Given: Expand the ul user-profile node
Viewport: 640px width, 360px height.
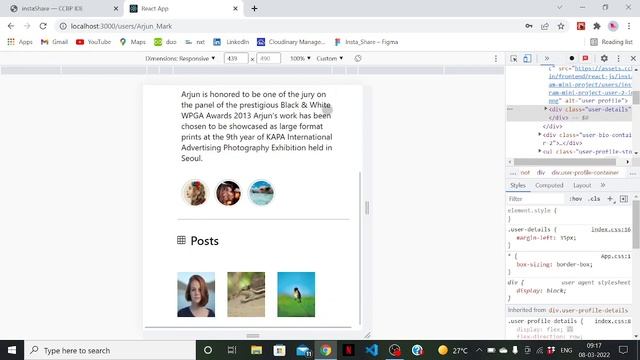Looking at the screenshot, I should point(540,151).
